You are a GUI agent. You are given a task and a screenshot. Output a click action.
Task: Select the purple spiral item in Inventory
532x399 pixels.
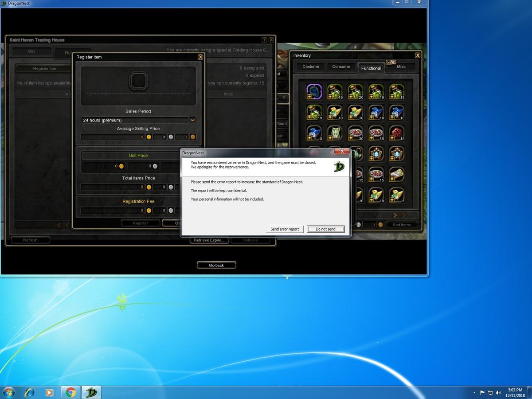(x=314, y=91)
